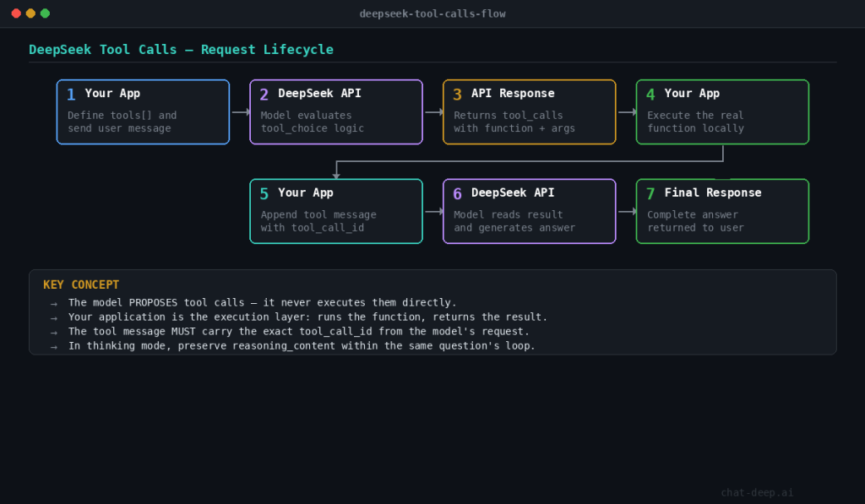Click the green traffic light control
This screenshot has height=504, width=865.
click(x=45, y=13)
